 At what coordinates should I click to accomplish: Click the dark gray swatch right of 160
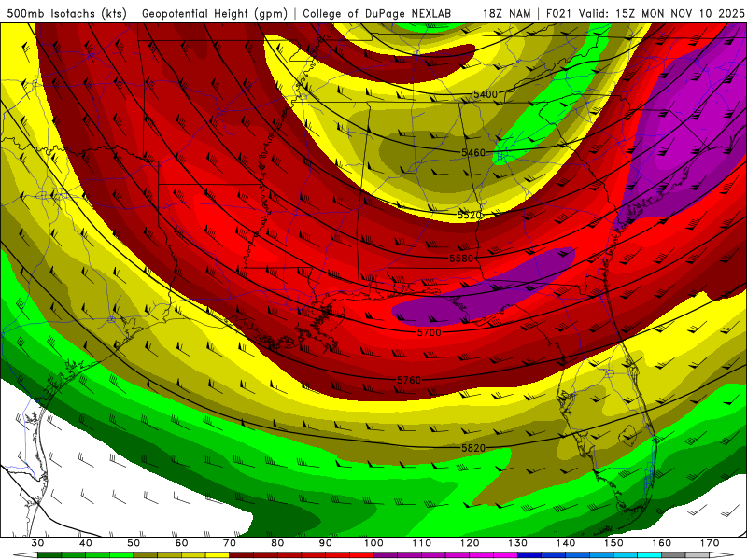[673, 555]
